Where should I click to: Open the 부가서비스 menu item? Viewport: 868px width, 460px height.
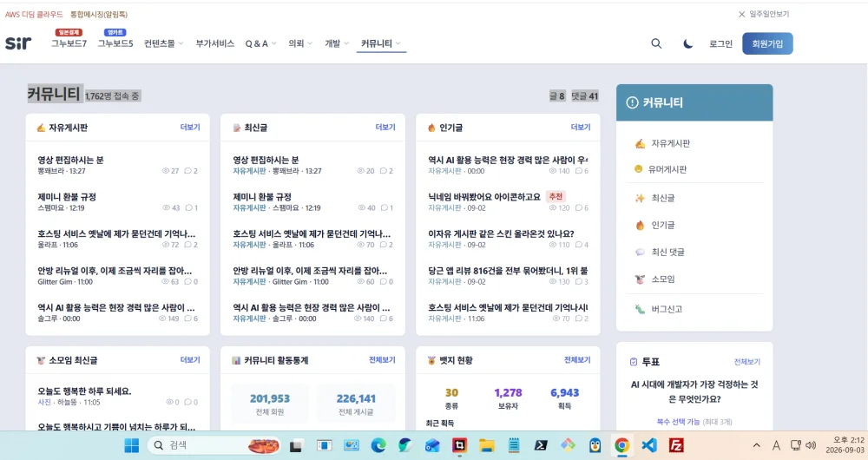214,43
